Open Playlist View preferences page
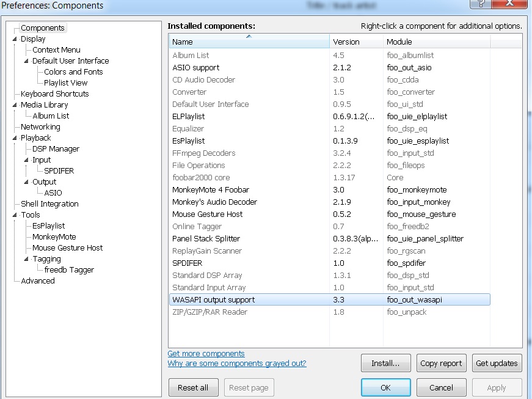532x399 pixels. [65, 82]
